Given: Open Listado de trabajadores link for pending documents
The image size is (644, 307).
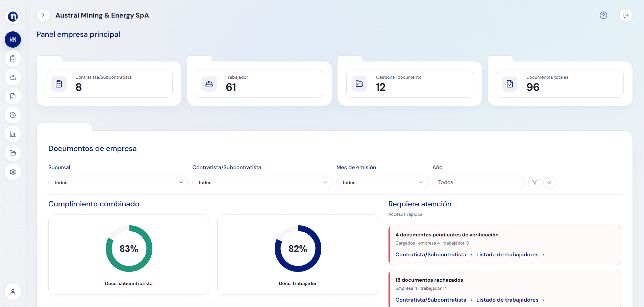Looking at the screenshot, I should (511, 255).
